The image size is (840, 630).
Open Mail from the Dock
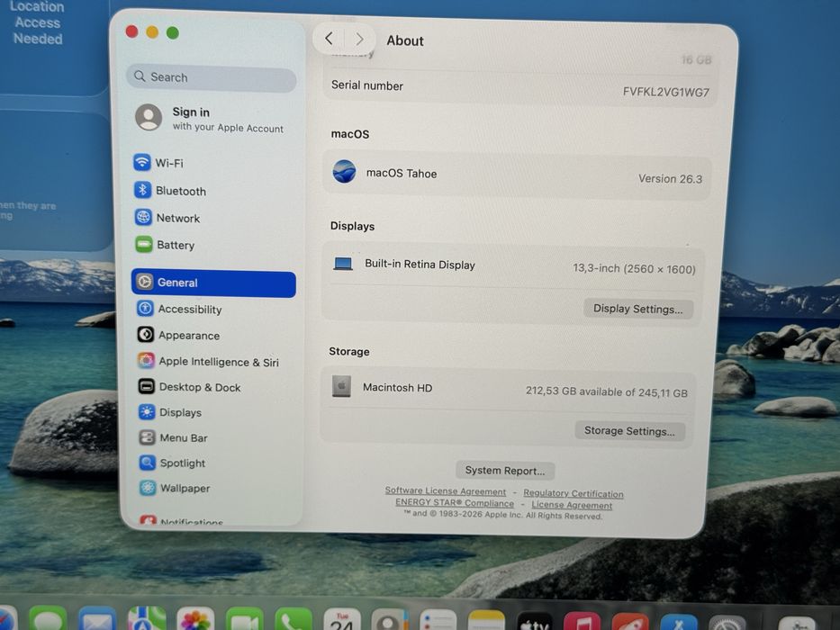point(97,620)
